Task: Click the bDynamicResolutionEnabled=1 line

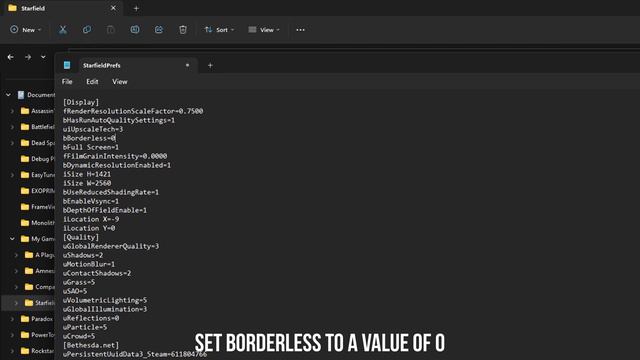Action: [x=117, y=165]
